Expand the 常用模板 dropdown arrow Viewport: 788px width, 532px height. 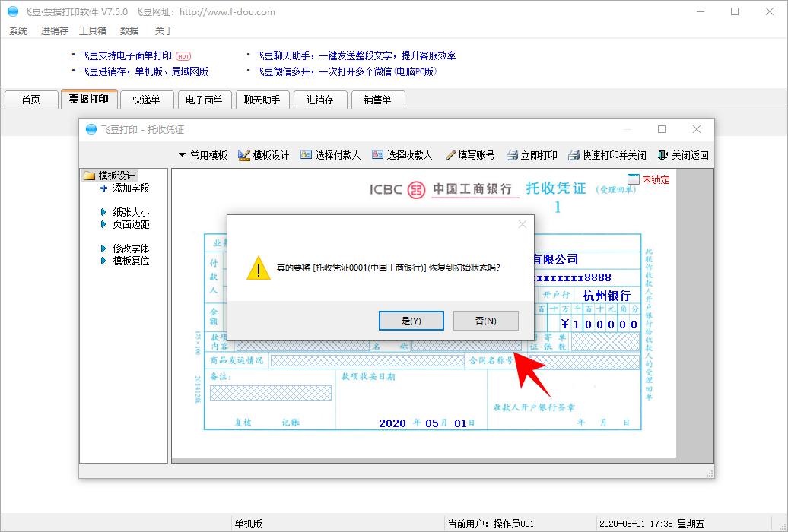tap(182, 155)
